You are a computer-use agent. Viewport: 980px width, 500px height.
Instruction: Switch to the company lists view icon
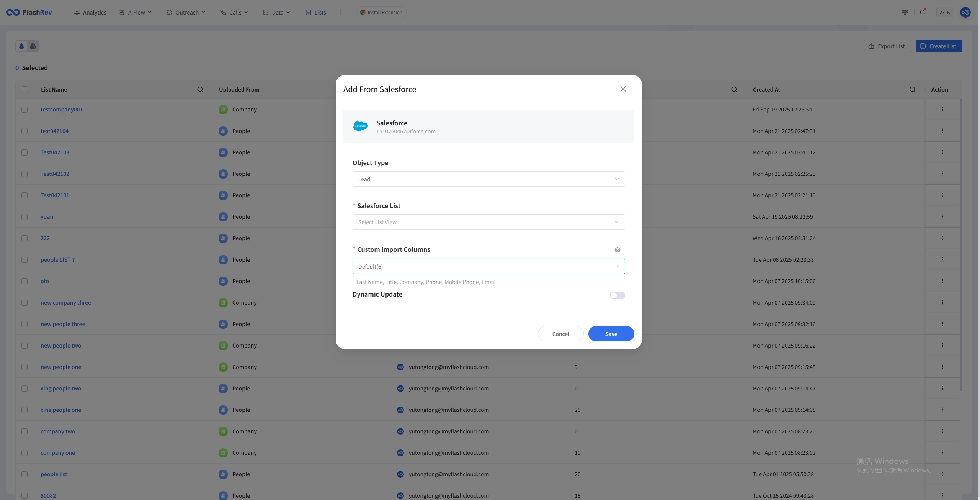coord(33,46)
